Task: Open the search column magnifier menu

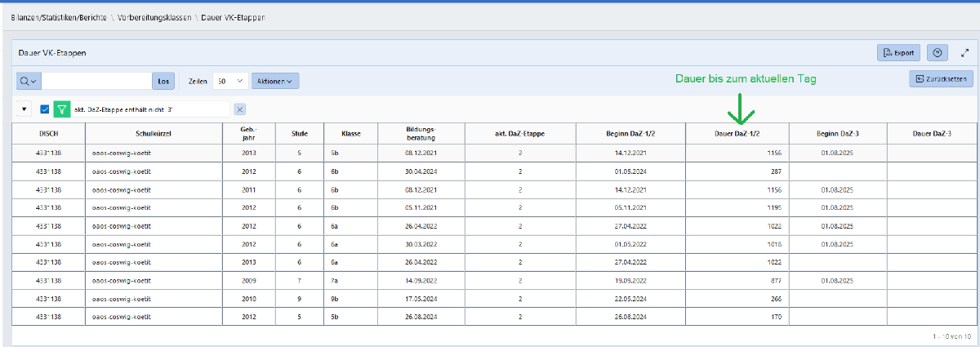Action: [29, 81]
